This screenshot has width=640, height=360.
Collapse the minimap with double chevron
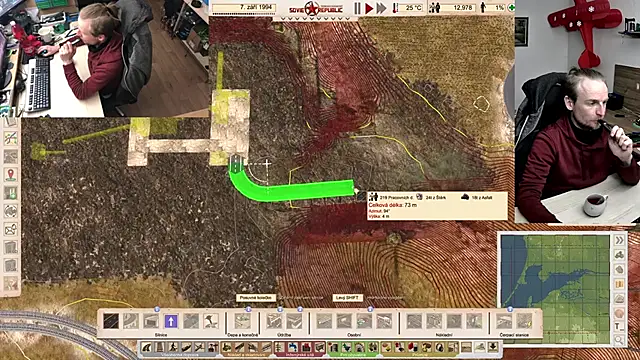click(620, 240)
